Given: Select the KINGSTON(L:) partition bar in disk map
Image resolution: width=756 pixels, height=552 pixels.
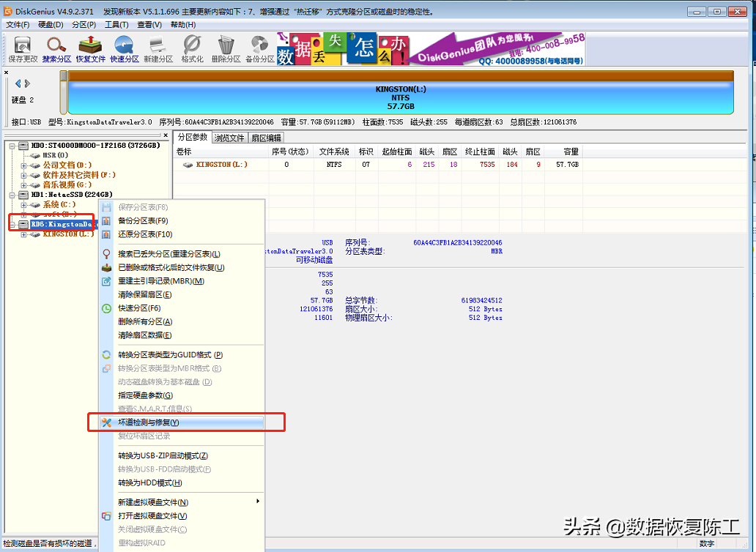Looking at the screenshot, I should point(401,92).
